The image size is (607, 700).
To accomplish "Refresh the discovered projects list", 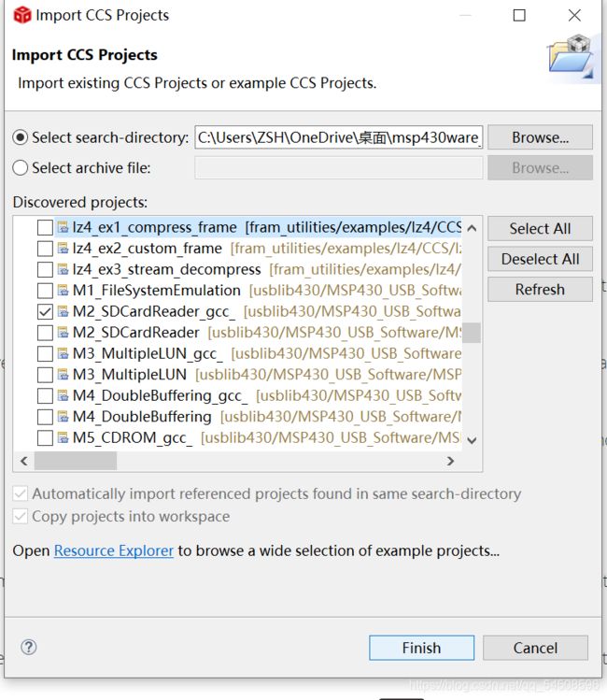I will coord(540,290).
